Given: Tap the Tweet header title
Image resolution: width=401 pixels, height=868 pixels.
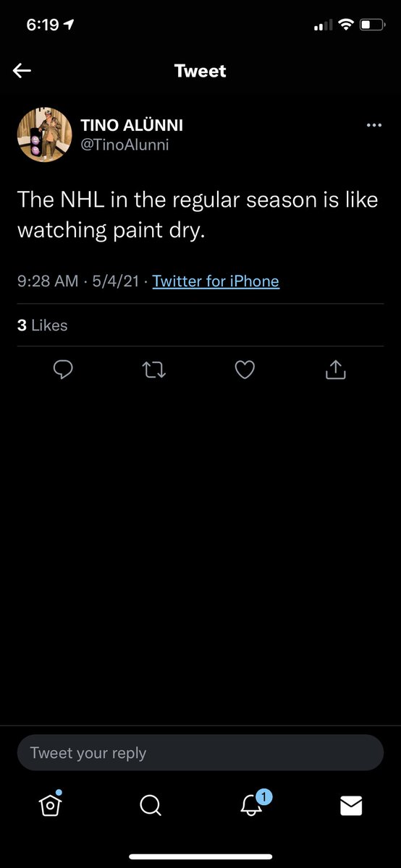Looking at the screenshot, I should click(200, 71).
